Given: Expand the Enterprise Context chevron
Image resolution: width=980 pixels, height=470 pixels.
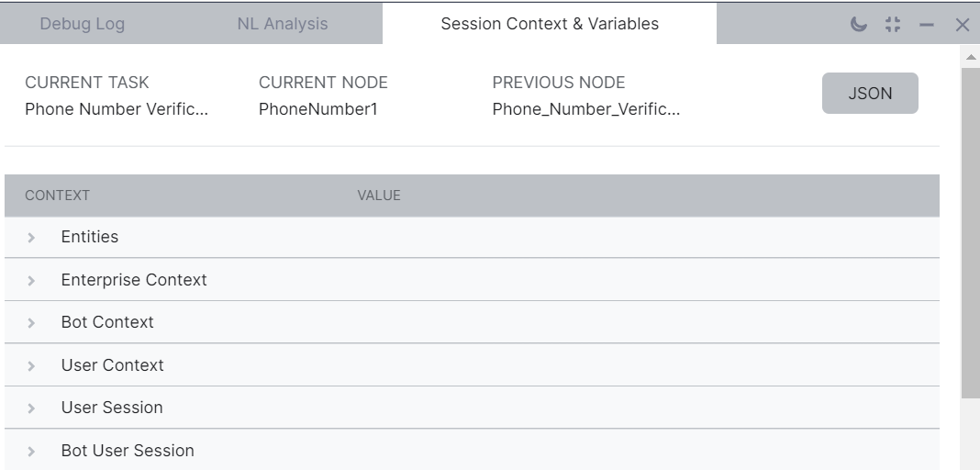Looking at the screenshot, I should click(x=31, y=280).
